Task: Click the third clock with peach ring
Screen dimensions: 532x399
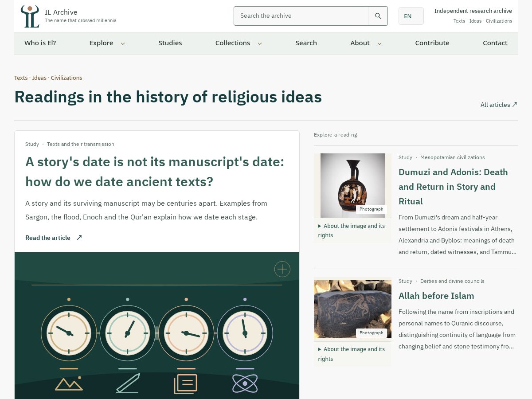Action: click(186, 333)
